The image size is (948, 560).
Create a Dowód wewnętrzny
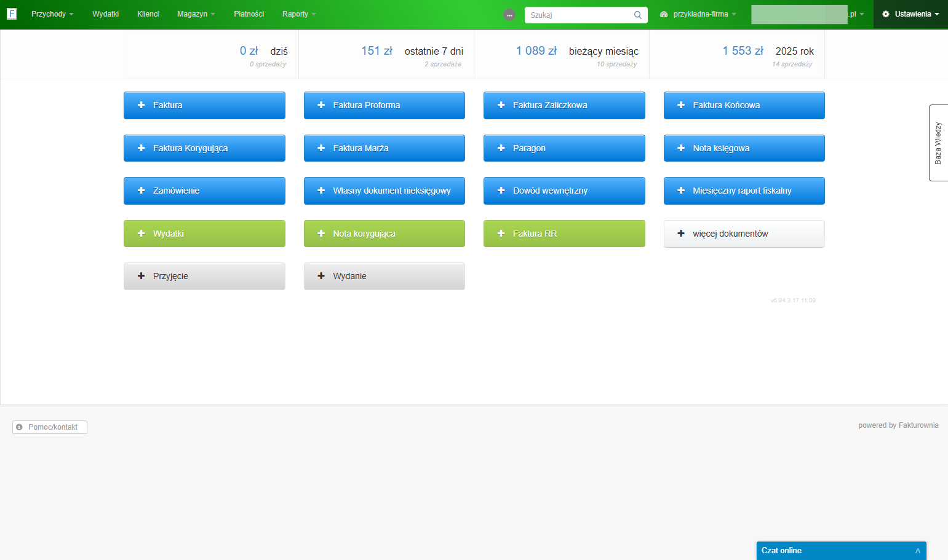(x=564, y=191)
